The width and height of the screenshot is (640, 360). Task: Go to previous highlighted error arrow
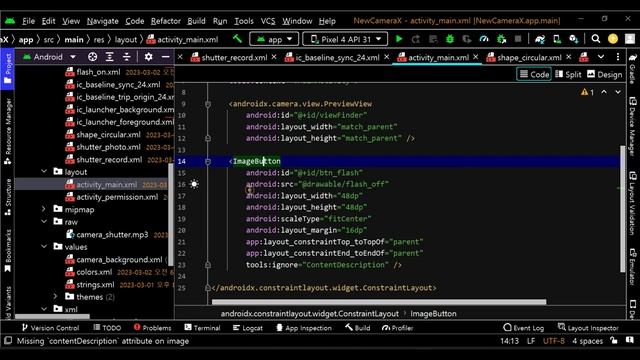click(604, 92)
